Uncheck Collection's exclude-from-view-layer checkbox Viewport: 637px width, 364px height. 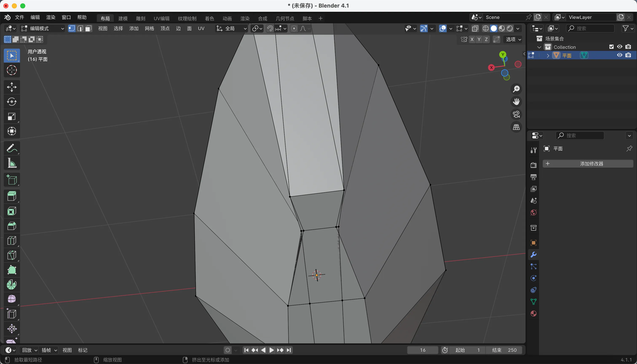pyautogui.click(x=611, y=47)
